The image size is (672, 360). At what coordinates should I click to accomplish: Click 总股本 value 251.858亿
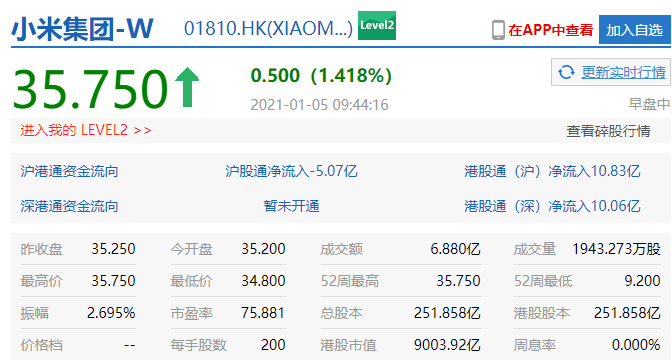pos(447,313)
